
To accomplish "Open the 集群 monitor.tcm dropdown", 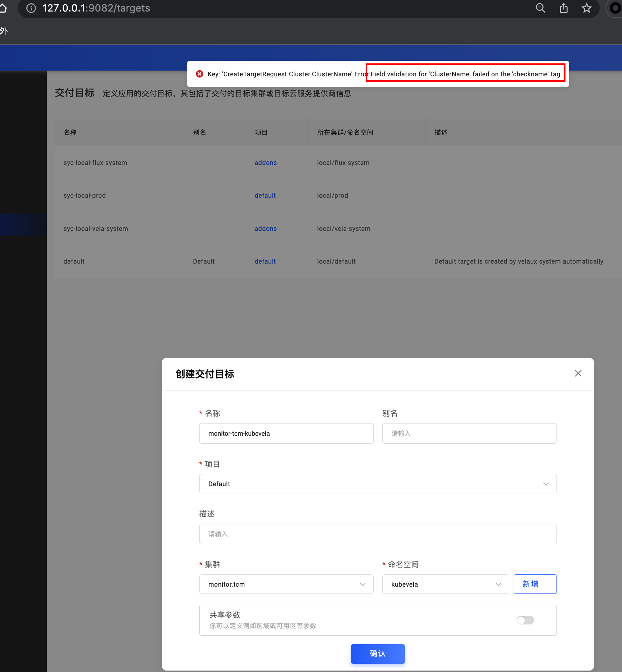I will click(286, 584).
